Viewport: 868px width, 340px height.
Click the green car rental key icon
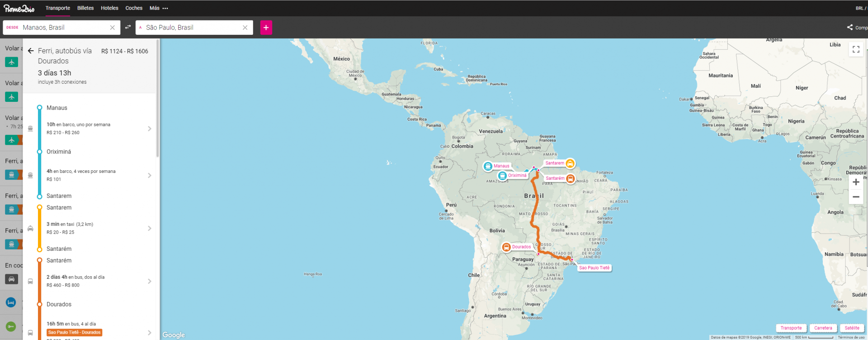(x=11, y=326)
